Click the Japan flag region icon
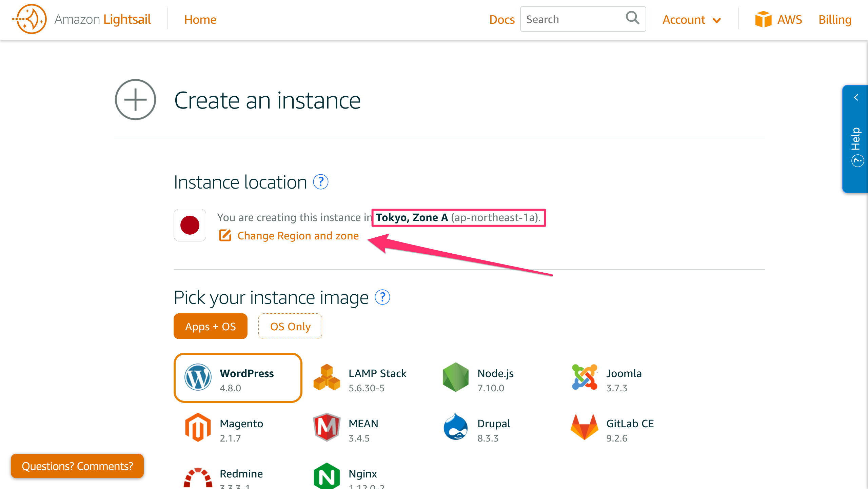The height and width of the screenshot is (489, 868). [x=190, y=225]
